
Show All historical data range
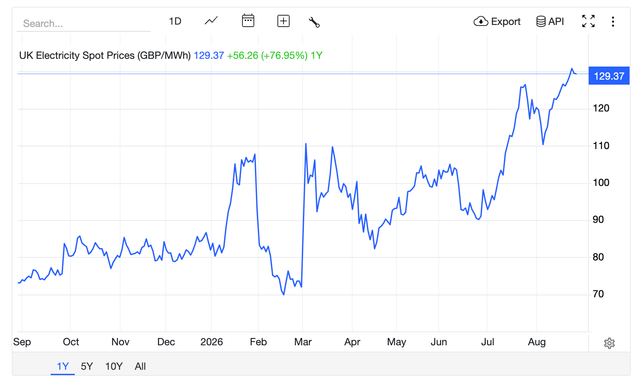pyautogui.click(x=140, y=366)
